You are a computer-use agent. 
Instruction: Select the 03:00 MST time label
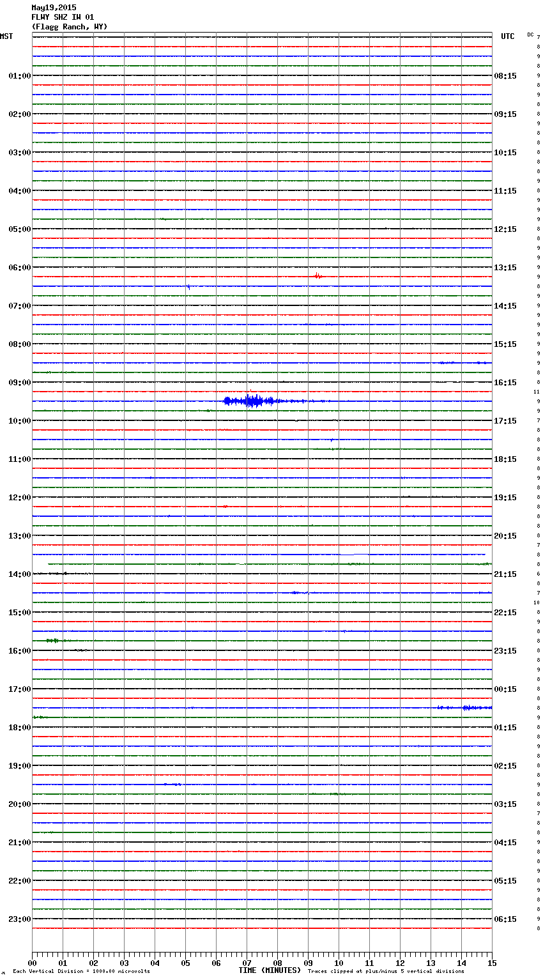[20, 153]
